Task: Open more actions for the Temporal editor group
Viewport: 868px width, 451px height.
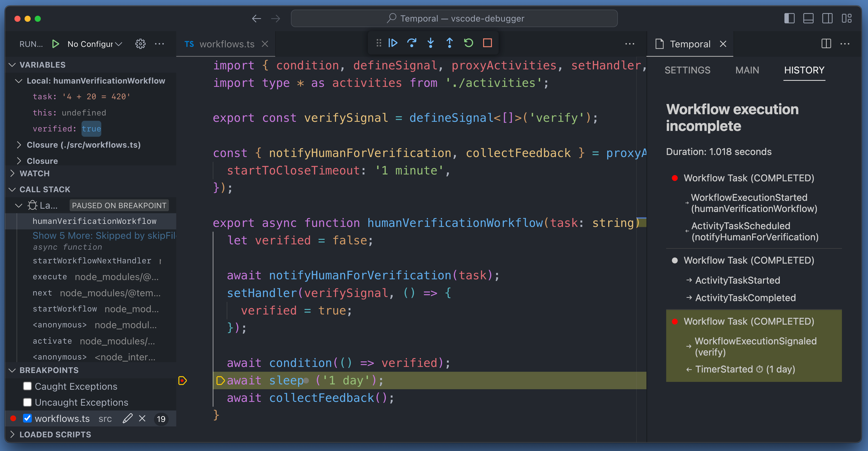Action: coord(845,44)
